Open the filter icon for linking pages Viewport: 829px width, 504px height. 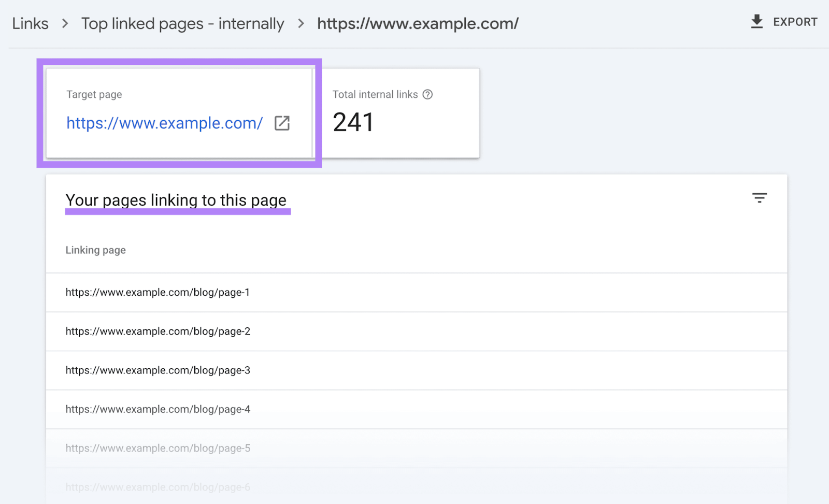tap(759, 197)
